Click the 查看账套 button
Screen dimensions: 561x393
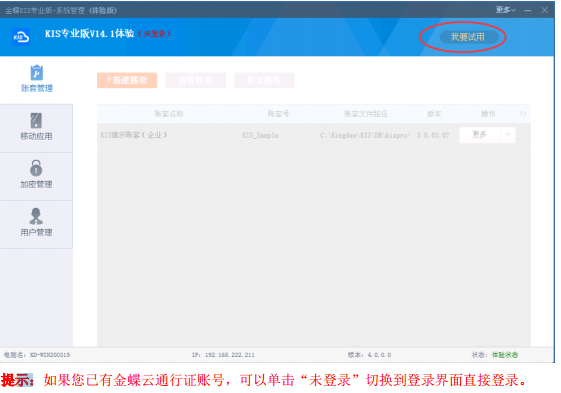[x=196, y=80]
